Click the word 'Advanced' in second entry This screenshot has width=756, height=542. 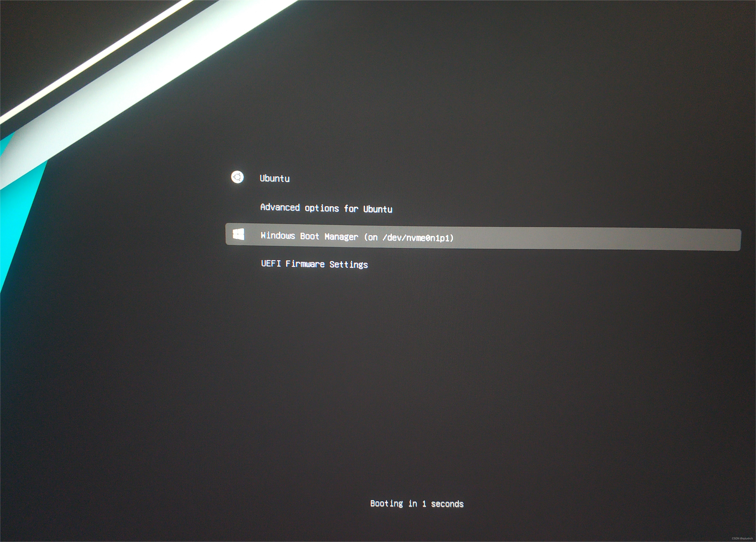280,207
